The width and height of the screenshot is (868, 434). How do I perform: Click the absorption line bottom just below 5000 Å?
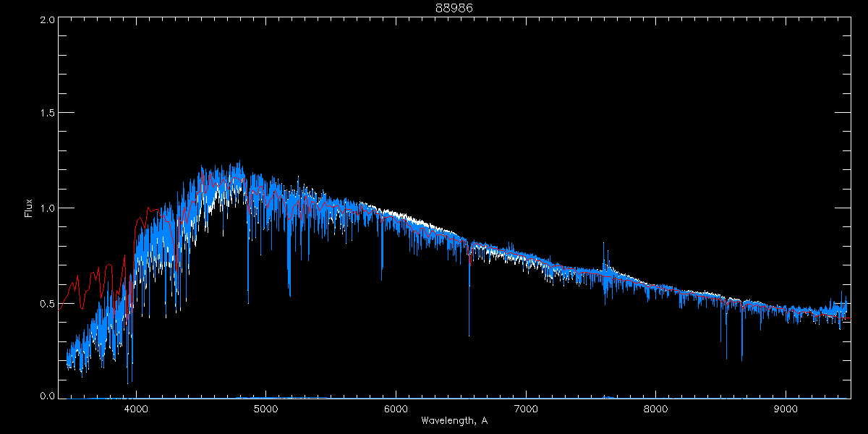(x=248, y=302)
